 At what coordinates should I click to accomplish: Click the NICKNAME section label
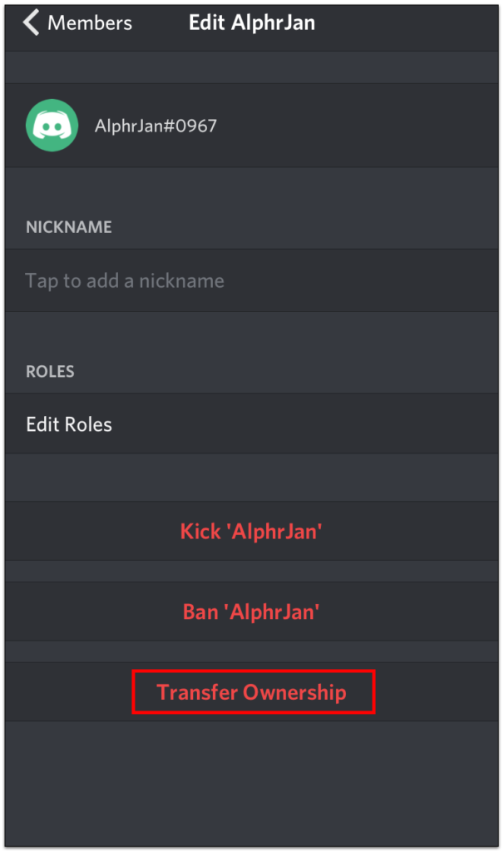68,227
